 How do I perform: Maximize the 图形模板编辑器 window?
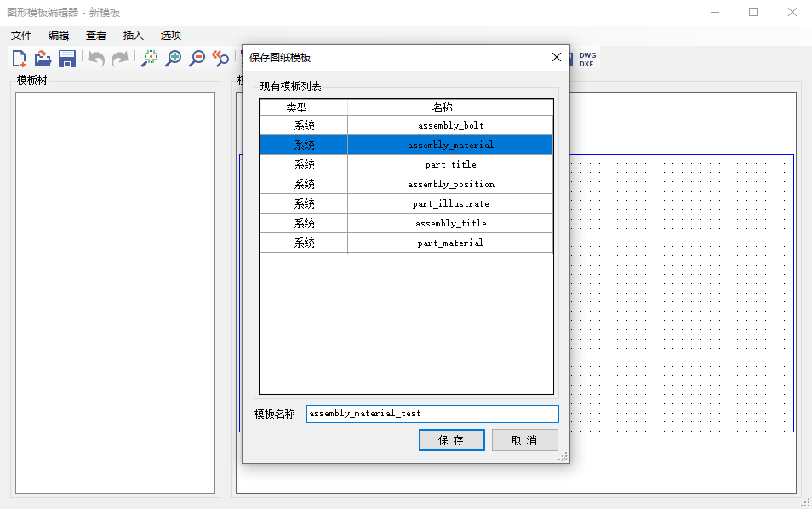click(x=753, y=12)
